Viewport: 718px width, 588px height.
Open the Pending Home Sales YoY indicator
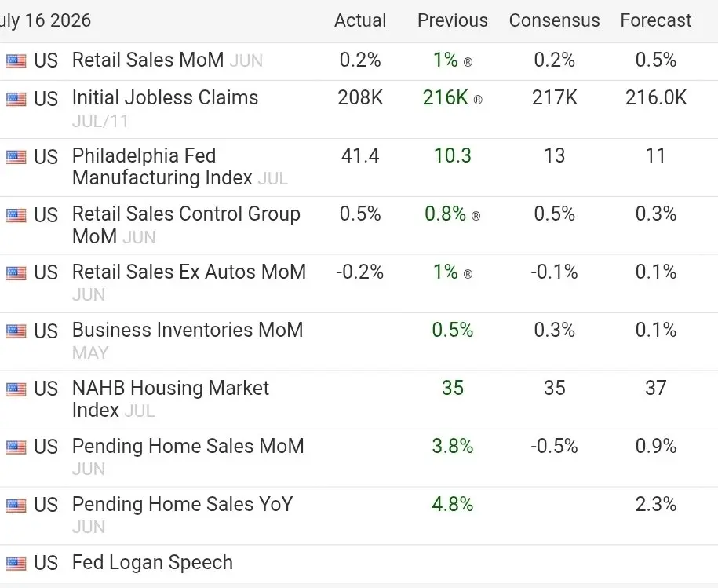(x=182, y=504)
